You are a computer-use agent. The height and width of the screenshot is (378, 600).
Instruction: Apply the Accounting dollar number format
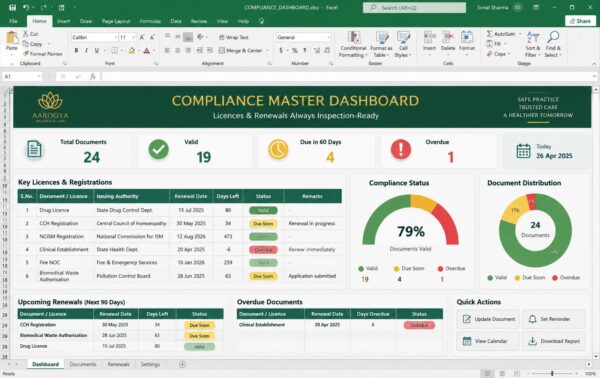pyautogui.click(x=281, y=51)
